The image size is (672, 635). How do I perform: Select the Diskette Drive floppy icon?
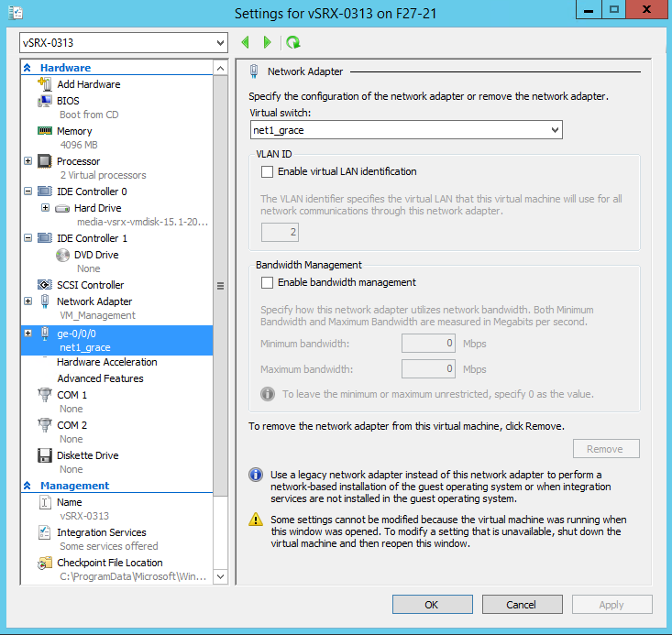[x=45, y=455]
